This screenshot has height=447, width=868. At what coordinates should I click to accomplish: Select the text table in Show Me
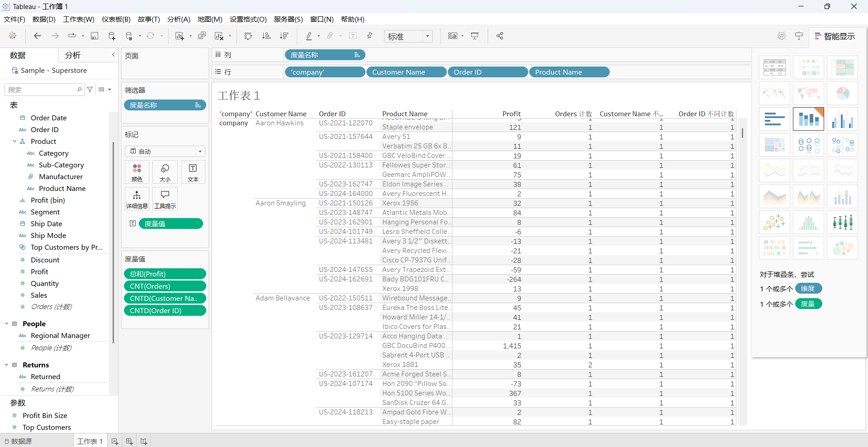pos(774,67)
